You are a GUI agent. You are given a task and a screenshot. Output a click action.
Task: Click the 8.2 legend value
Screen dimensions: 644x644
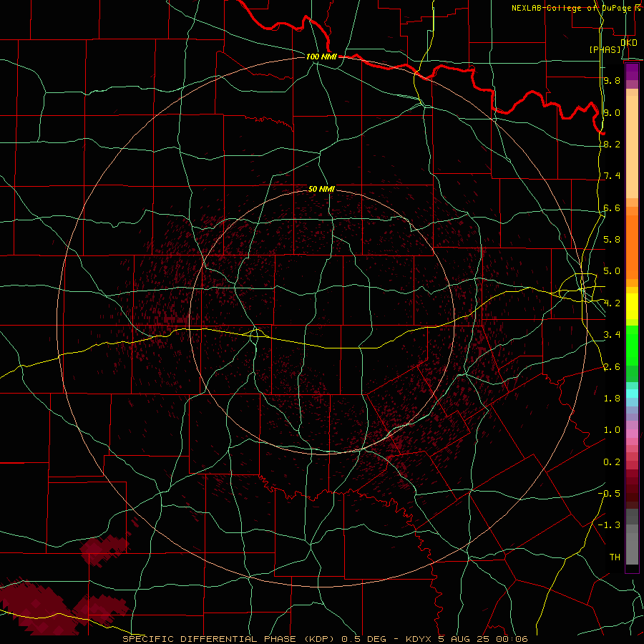tap(612, 144)
